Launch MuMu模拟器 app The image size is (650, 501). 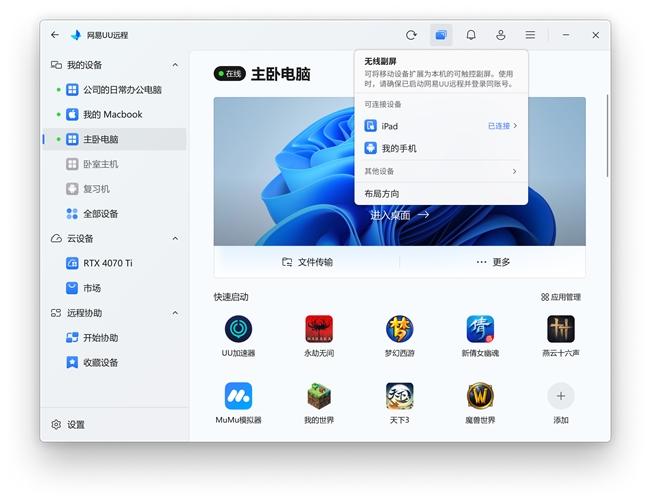tap(238, 403)
